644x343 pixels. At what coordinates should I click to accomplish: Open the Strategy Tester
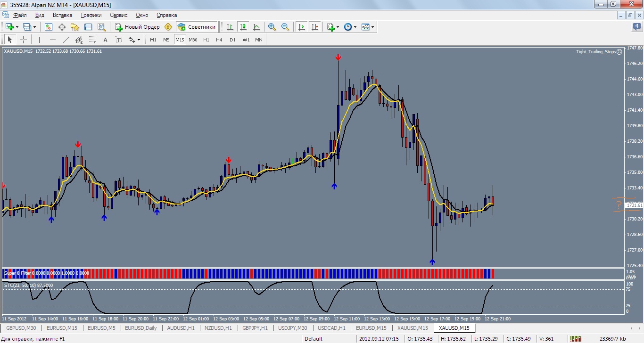pos(101,27)
